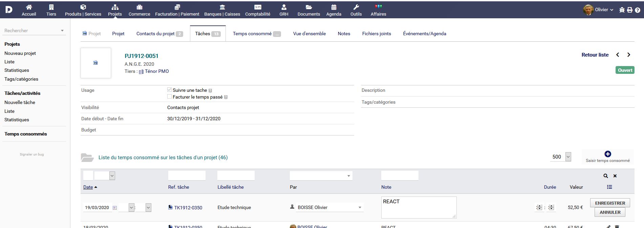Open Nouvelle tâche in the sidebar
This screenshot has height=228, width=644.
point(20,102)
